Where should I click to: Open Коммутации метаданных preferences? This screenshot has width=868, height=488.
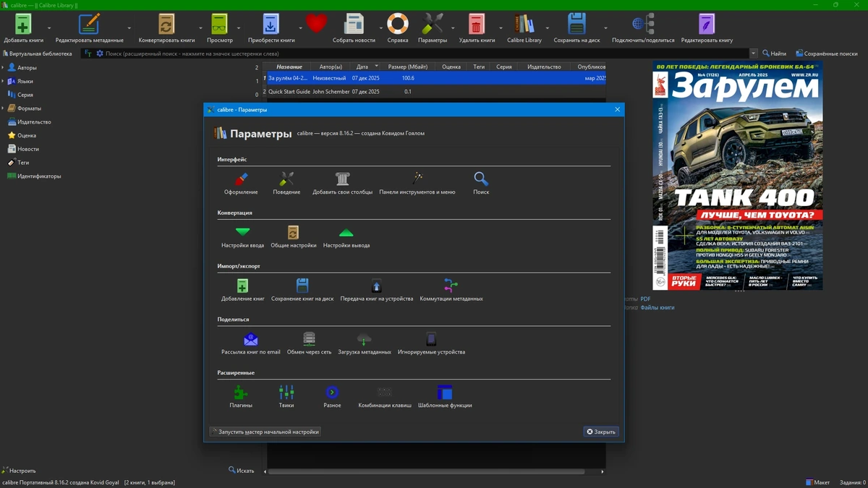451,290
